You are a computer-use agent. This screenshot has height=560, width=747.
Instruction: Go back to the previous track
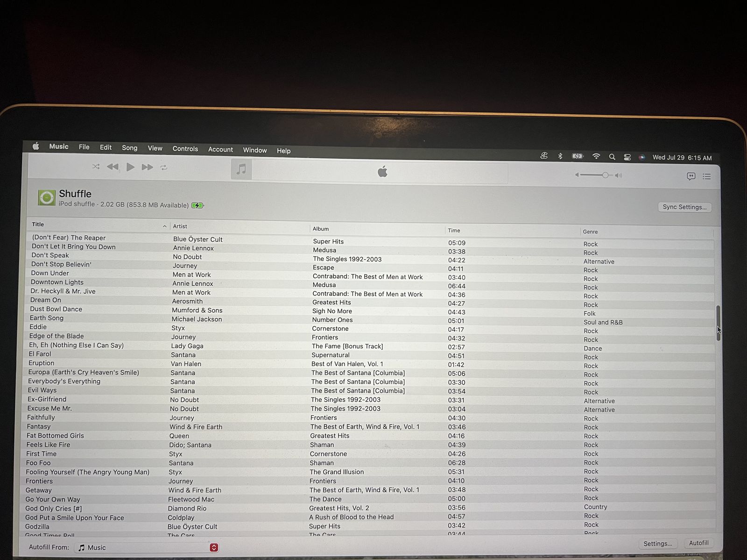click(x=113, y=167)
